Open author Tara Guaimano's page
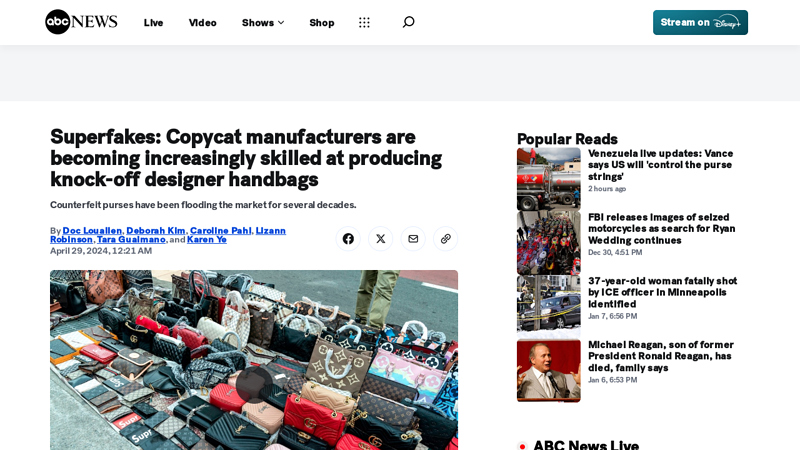This screenshot has height=450, width=800. tap(131, 239)
